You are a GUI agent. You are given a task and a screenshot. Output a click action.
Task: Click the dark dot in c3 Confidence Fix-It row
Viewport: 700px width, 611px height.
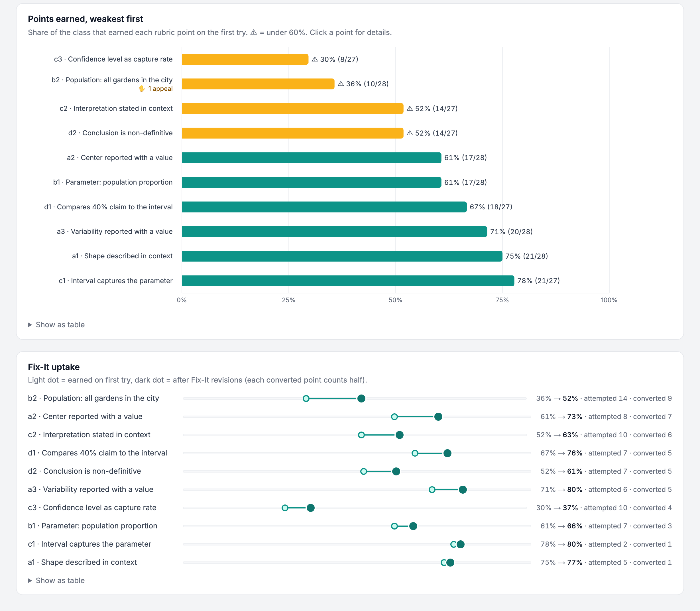[x=310, y=508]
